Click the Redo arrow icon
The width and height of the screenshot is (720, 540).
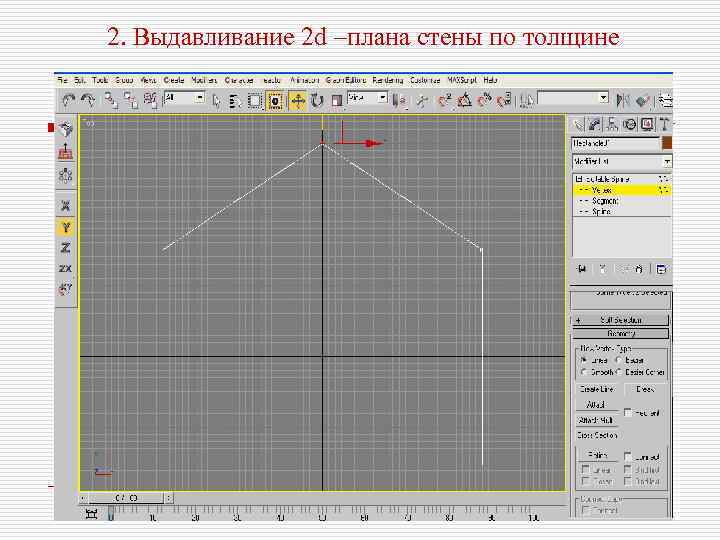pyautogui.click(x=88, y=100)
